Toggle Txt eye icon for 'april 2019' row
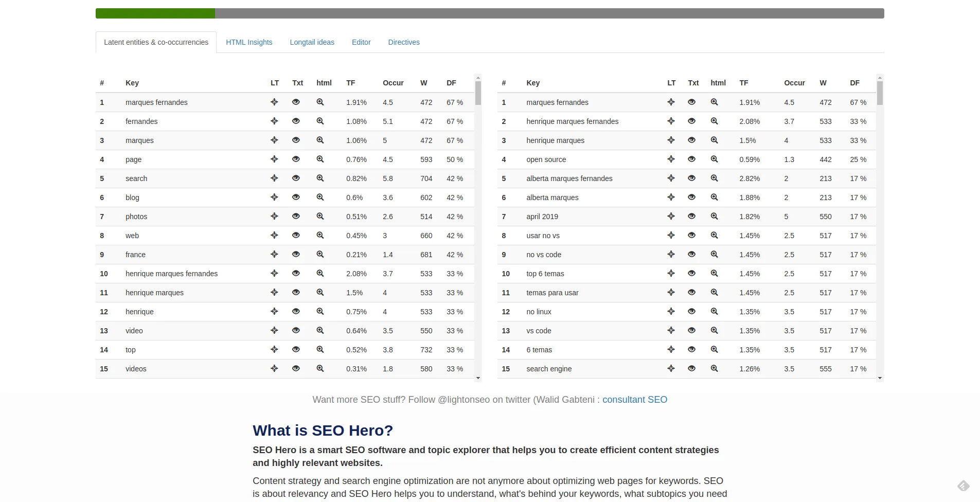 pyautogui.click(x=691, y=216)
